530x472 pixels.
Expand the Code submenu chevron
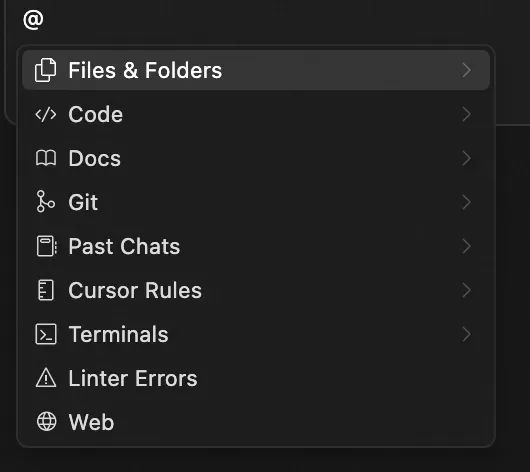click(x=466, y=114)
